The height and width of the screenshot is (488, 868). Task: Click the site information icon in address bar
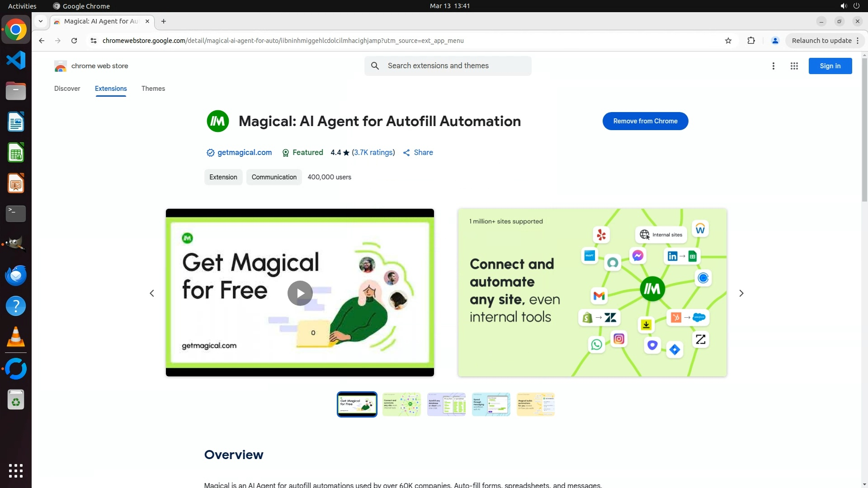(94, 41)
